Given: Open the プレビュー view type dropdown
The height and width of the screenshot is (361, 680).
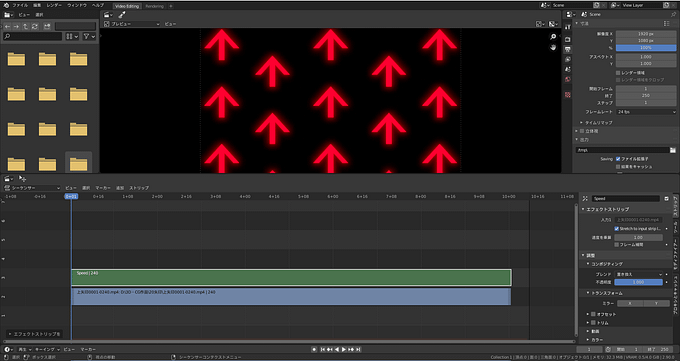Looking at the screenshot, I should [x=132, y=24].
